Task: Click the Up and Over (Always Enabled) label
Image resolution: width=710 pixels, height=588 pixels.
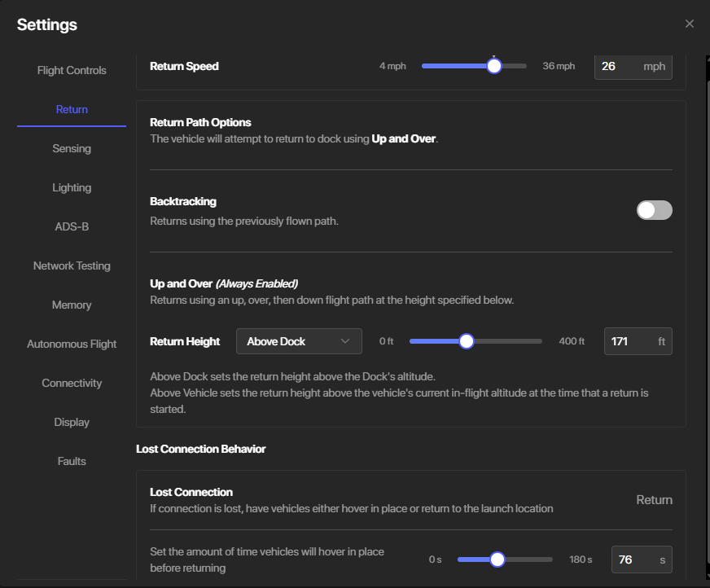Action: pyautogui.click(x=224, y=283)
